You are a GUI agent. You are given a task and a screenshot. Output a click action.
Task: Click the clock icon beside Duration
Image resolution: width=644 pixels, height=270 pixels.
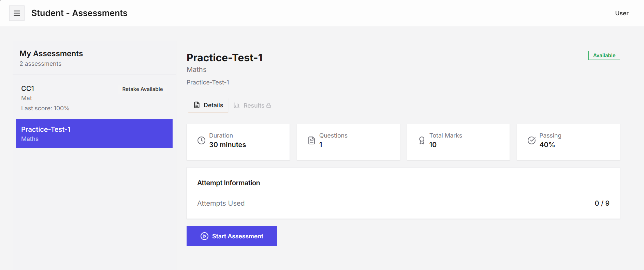click(201, 140)
